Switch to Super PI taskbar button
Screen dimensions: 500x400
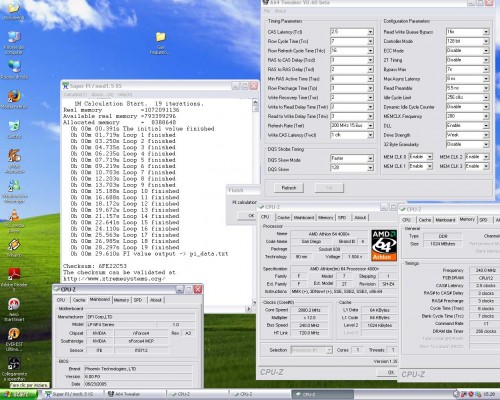click(x=72, y=394)
